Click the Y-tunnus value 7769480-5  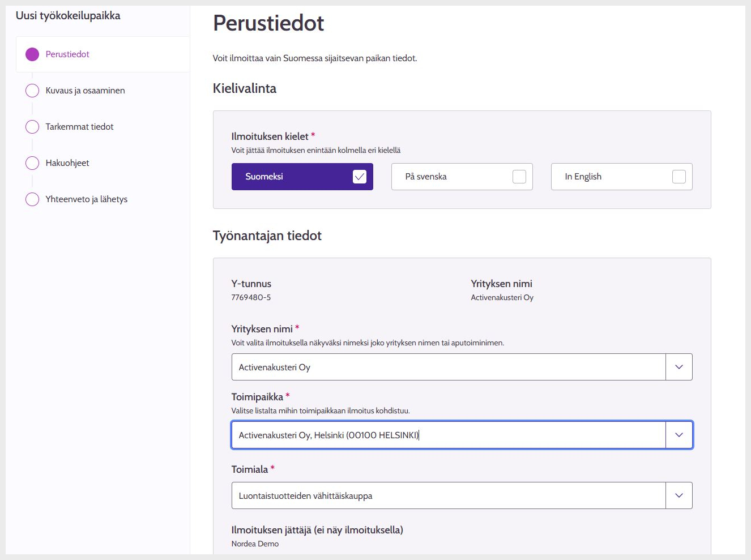coord(251,297)
